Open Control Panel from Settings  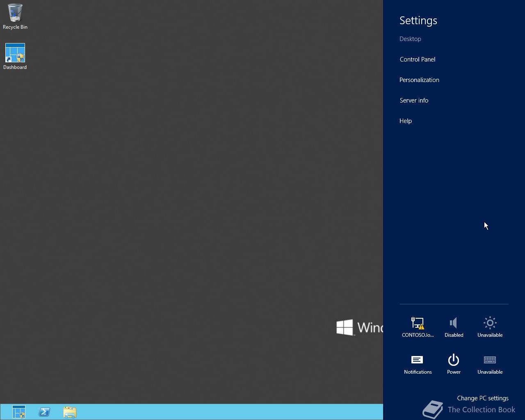(x=418, y=59)
